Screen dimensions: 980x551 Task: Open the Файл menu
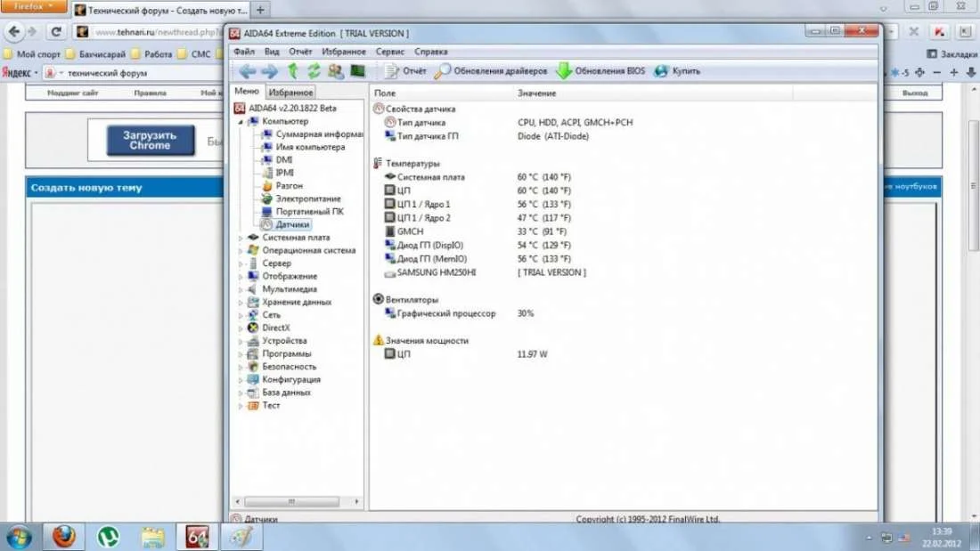point(244,52)
